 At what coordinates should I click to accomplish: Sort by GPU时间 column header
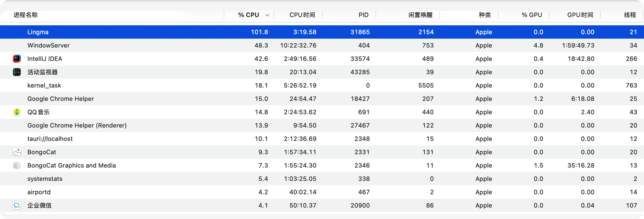click(580, 15)
